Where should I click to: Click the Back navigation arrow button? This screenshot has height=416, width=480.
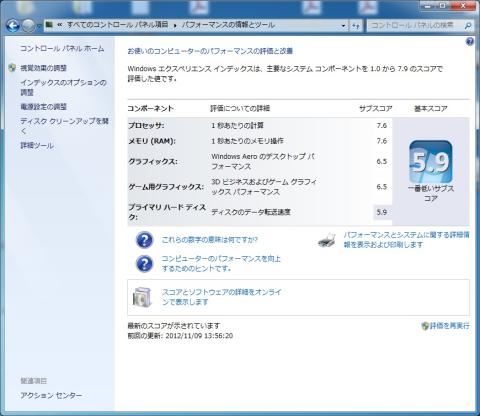(x=13, y=25)
